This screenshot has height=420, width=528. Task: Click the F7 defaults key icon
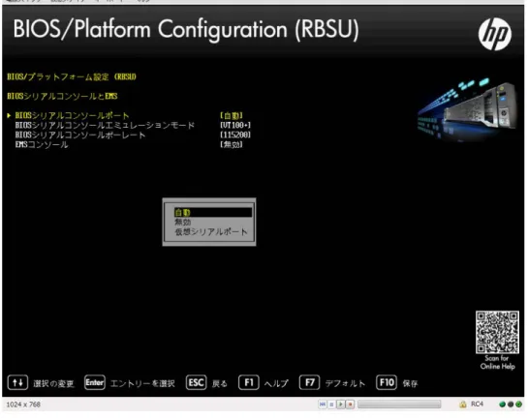(309, 382)
